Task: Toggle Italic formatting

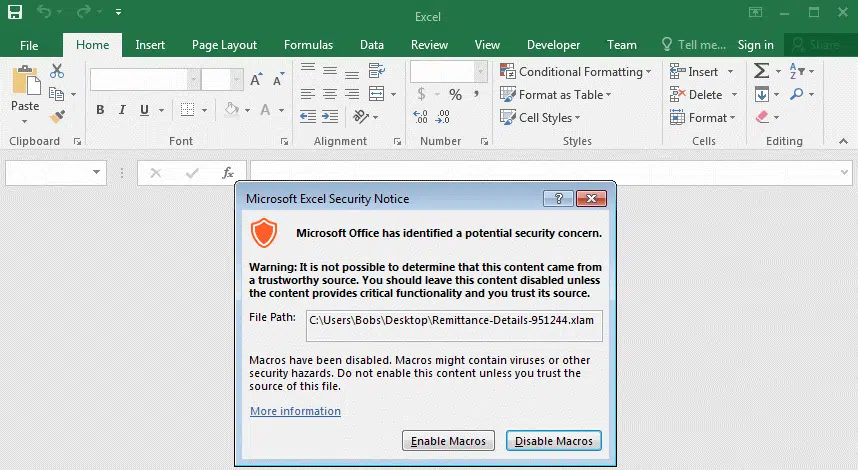Action: 122,110
